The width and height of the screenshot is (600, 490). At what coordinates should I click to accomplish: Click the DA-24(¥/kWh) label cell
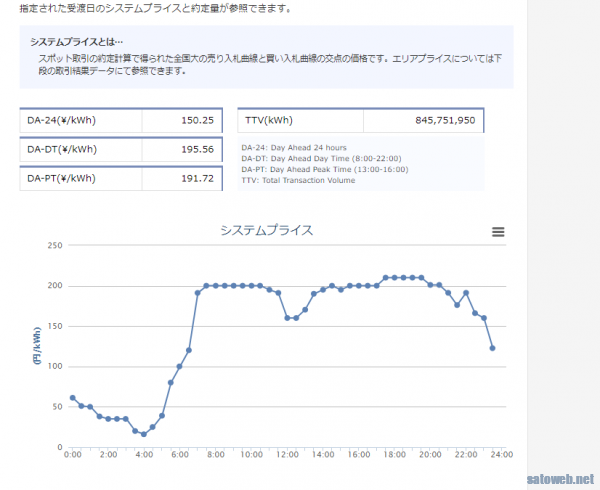(x=80, y=120)
